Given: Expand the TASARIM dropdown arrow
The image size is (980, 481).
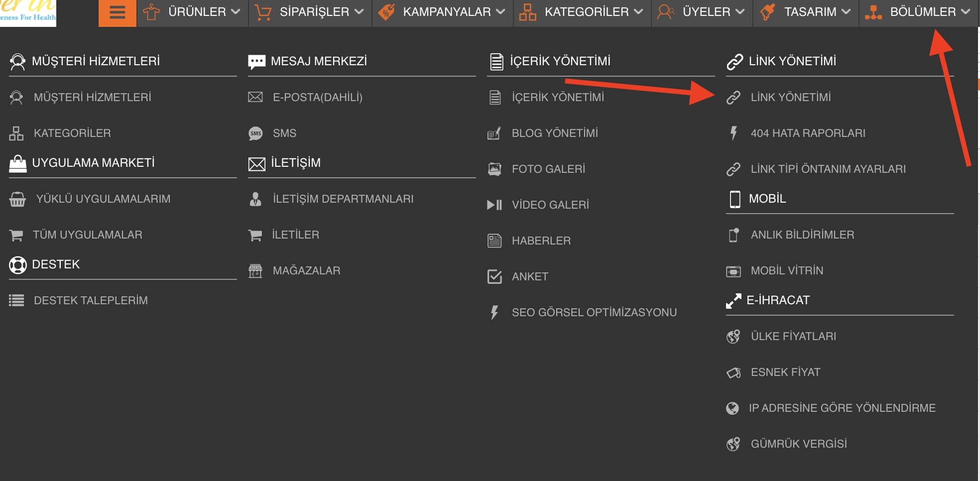Looking at the screenshot, I should coord(847,11).
